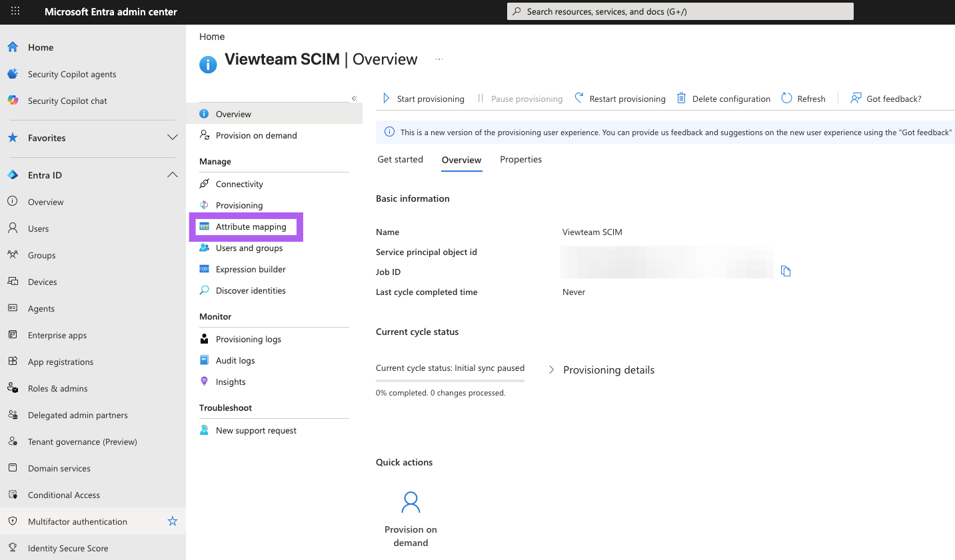The width and height of the screenshot is (955, 560).
Task: Click the Users and groups icon
Action: click(205, 248)
